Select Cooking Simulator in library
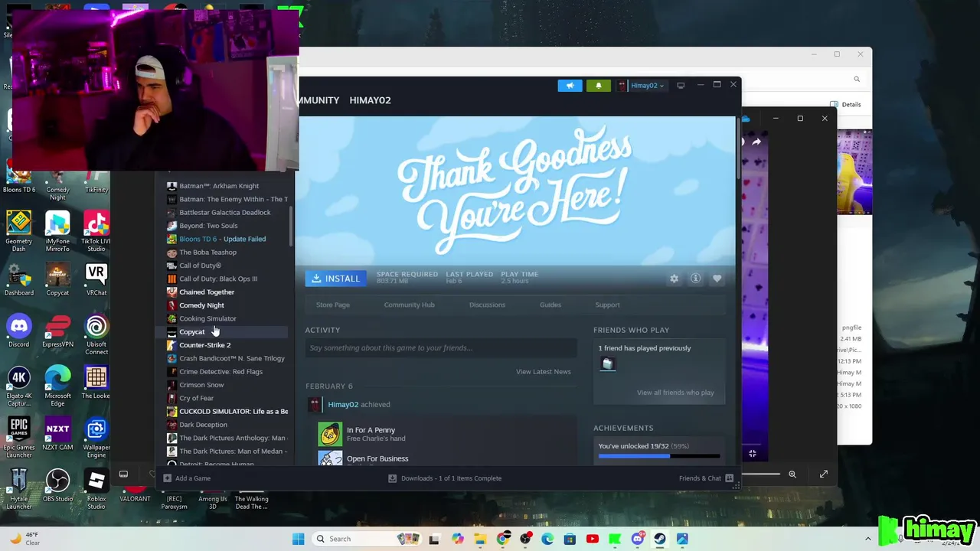The image size is (980, 551). (207, 318)
